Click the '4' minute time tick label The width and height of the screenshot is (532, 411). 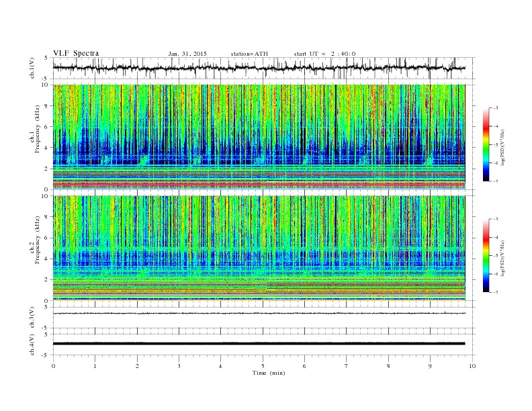click(220, 366)
